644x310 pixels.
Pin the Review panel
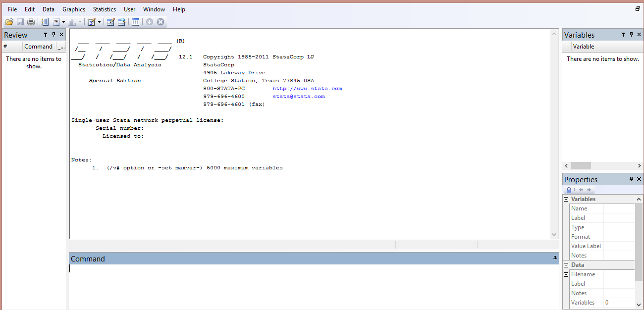point(54,35)
